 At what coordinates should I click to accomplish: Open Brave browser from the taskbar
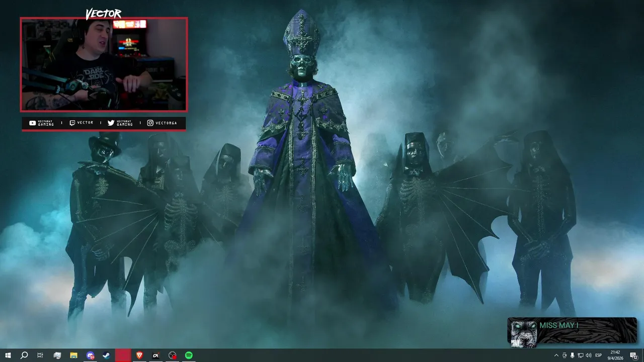click(139, 355)
